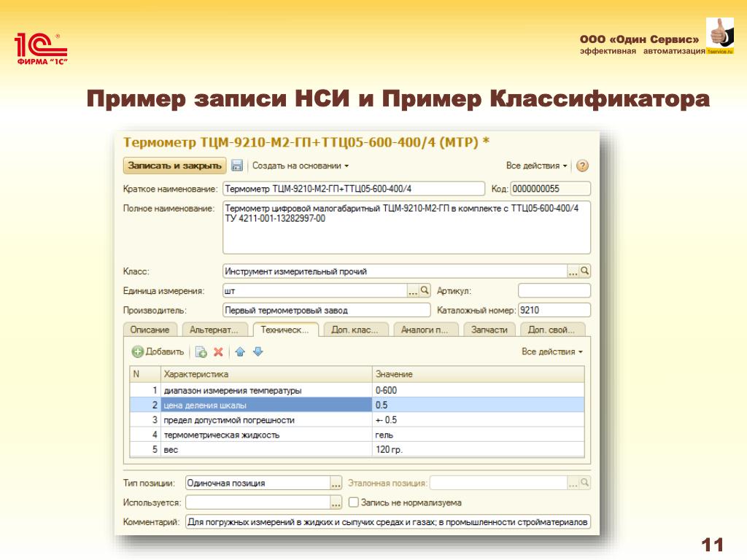The image size is (747, 560).
Task: Toggle the Запись не нормализуема checkbox
Action: (x=353, y=502)
